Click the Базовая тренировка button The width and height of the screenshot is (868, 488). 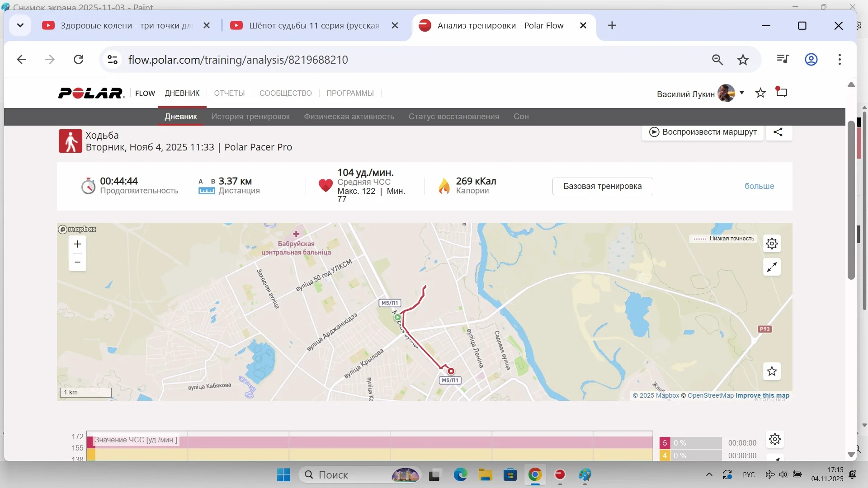click(x=602, y=186)
